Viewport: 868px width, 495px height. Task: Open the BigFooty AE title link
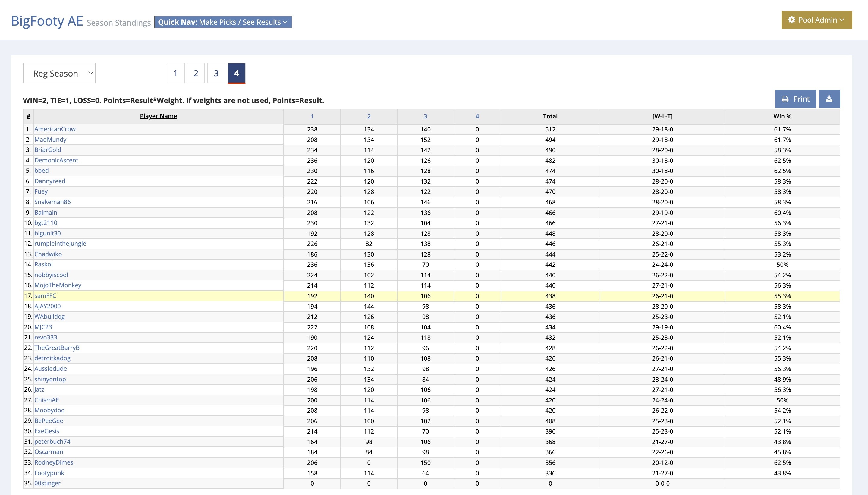[x=47, y=21]
